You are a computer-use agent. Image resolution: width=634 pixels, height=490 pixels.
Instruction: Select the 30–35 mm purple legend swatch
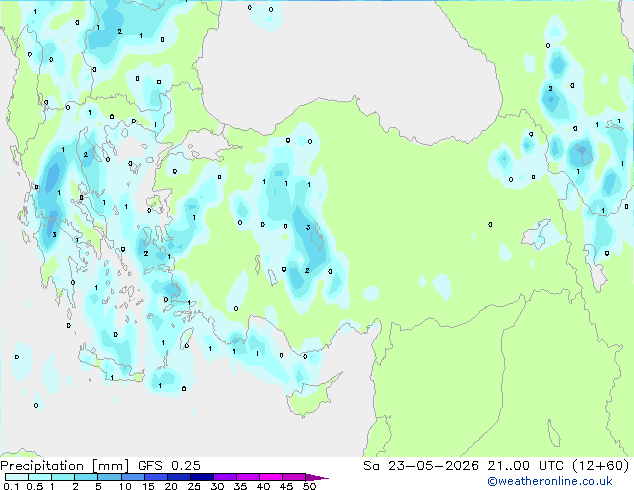pyautogui.click(x=225, y=477)
